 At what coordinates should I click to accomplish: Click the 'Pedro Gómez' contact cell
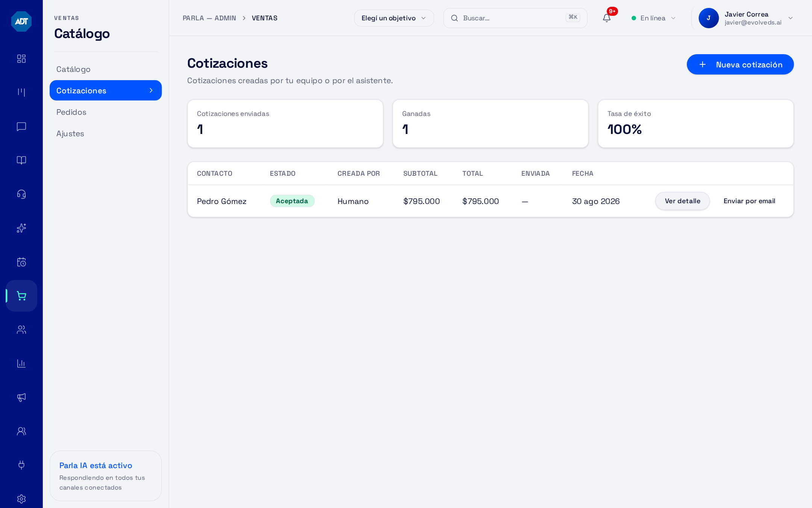pos(222,201)
